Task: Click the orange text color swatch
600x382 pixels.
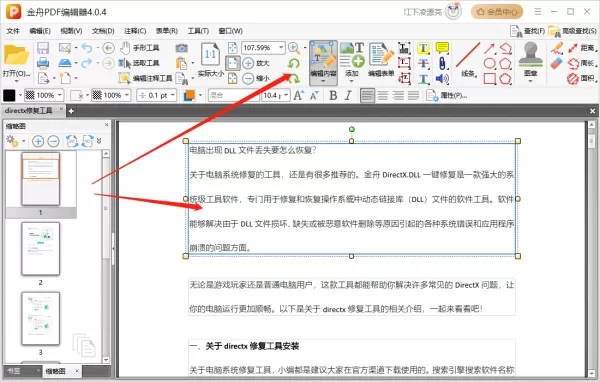Action: coord(189,95)
